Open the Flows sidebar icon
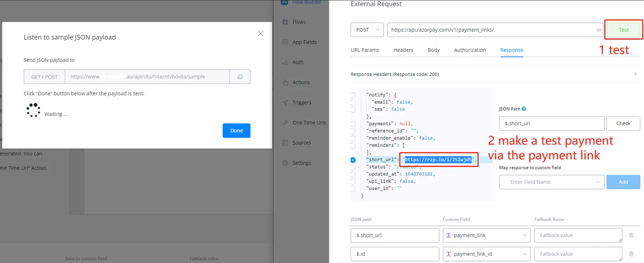Image resolution: width=644 pixels, height=263 pixels. click(x=285, y=22)
